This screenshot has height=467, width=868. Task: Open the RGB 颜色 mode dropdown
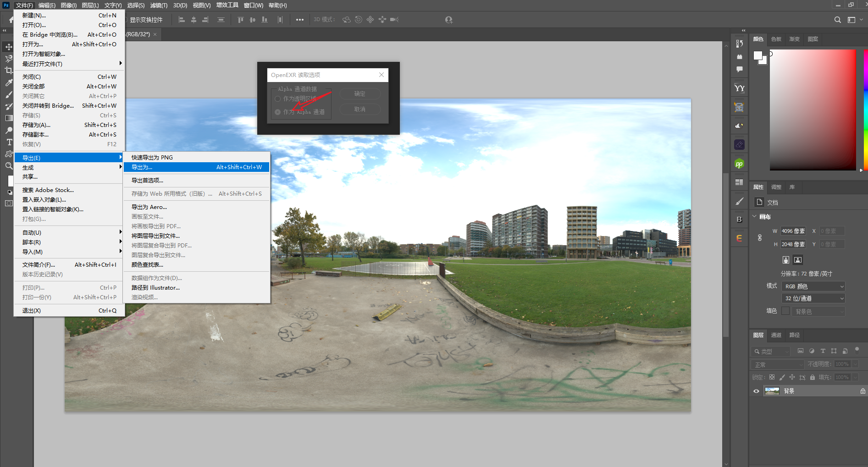(813, 286)
